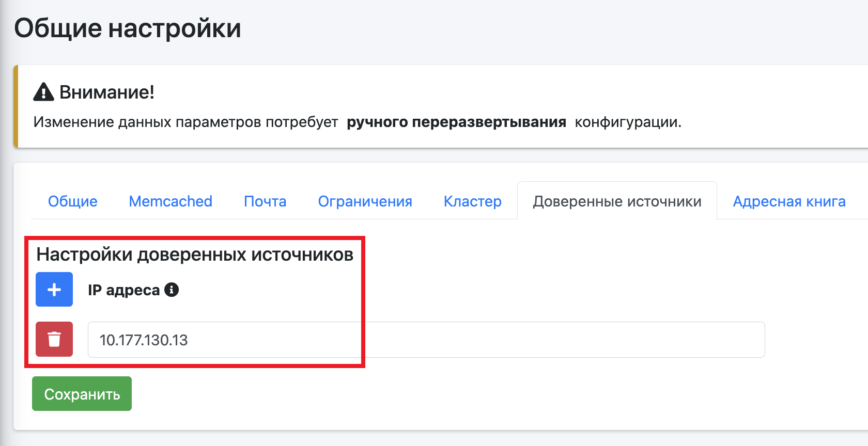Click the word конфигурации in the alert
Image resolution: width=868 pixels, height=446 pixels.
(x=628, y=122)
